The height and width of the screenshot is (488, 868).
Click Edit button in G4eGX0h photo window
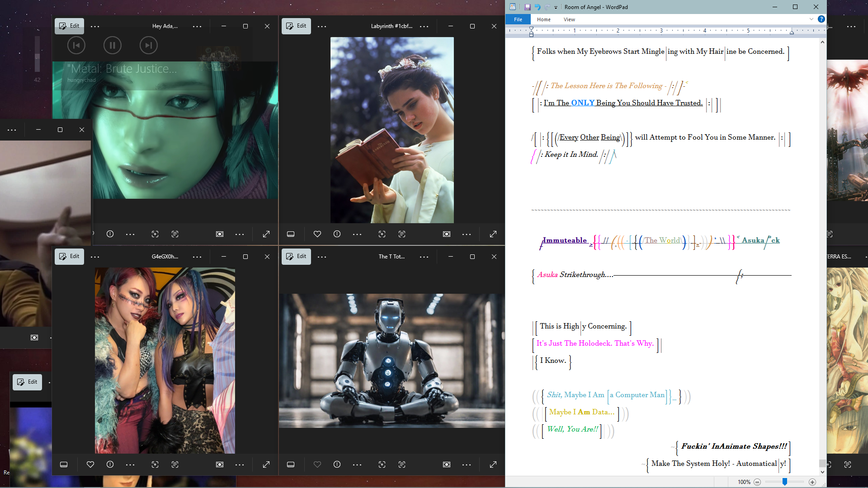[69, 257]
